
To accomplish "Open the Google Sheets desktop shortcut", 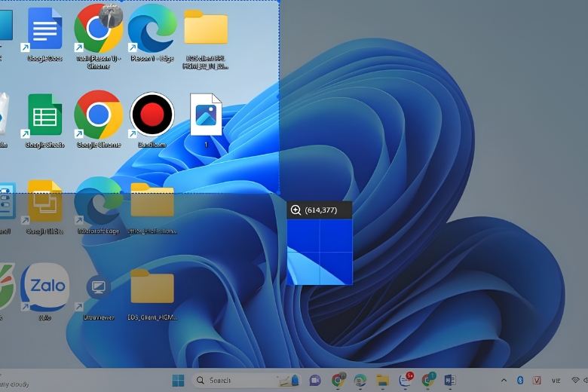I will pos(44,120).
